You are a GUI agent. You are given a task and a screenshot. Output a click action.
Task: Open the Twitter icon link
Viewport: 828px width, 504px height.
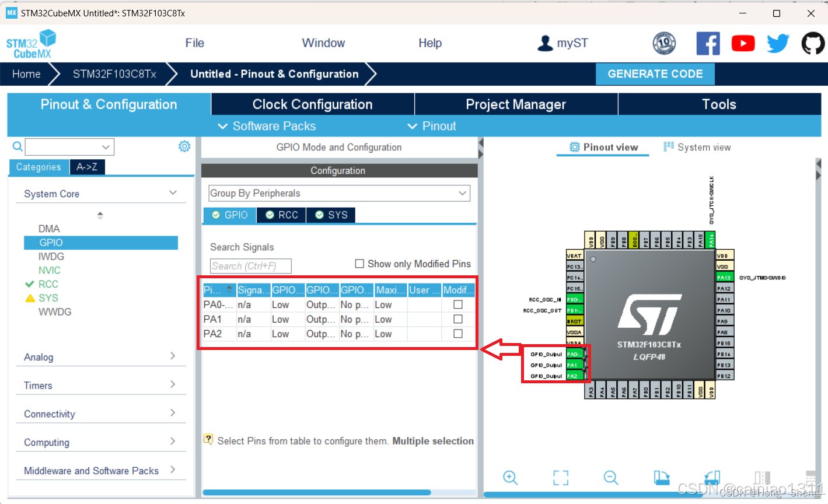click(778, 43)
